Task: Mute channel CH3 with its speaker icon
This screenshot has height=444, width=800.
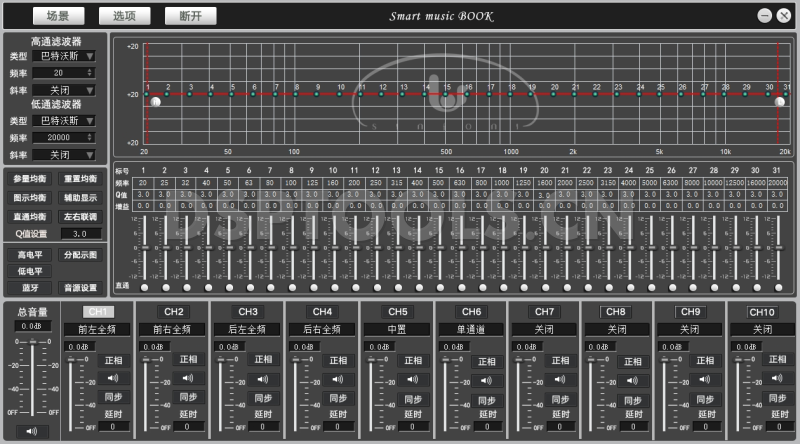Action: point(261,379)
